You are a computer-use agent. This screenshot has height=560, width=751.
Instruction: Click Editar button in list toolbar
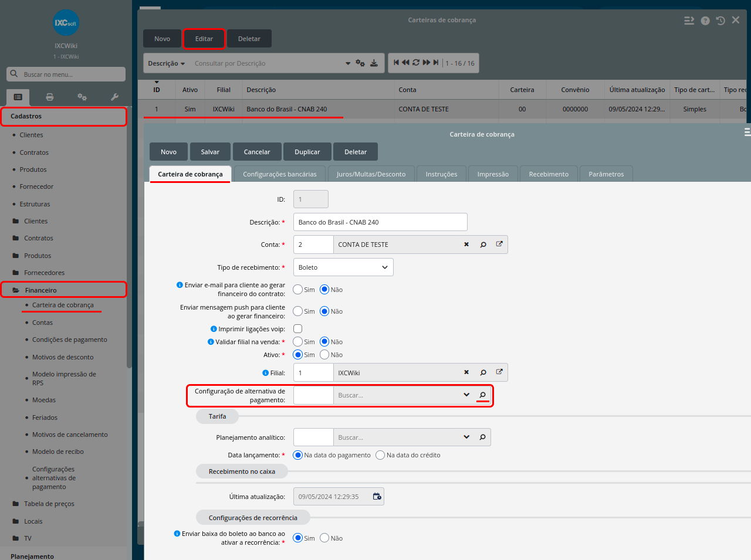[x=204, y=39]
